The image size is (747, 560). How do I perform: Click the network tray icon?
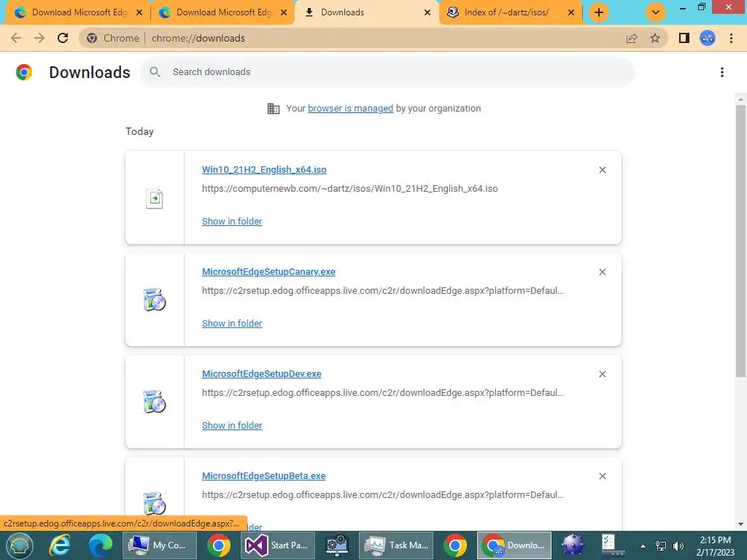pyautogui.click(x=661, y=546)
